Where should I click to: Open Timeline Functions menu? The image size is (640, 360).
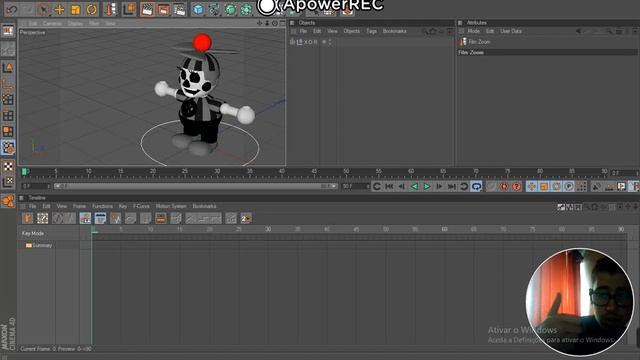click(102, 206)
